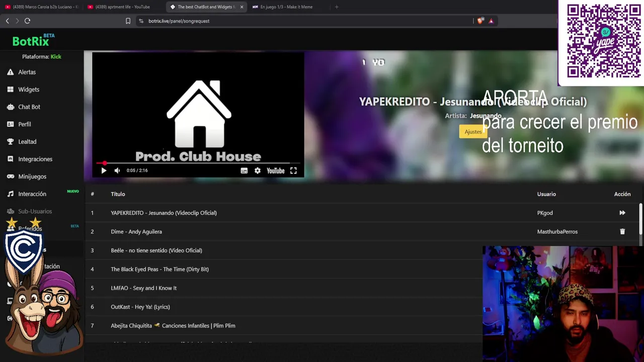View site information icon

pyautogui.click(x=141, y=21)
